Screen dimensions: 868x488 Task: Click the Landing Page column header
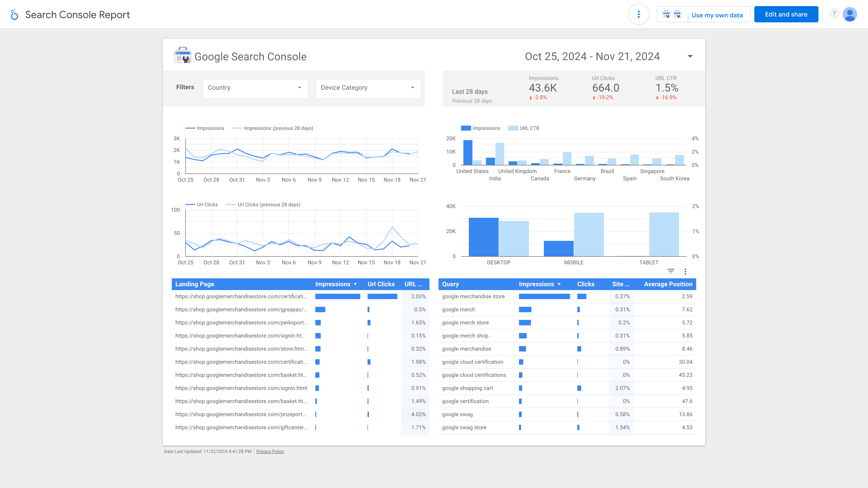pos(194,284)
